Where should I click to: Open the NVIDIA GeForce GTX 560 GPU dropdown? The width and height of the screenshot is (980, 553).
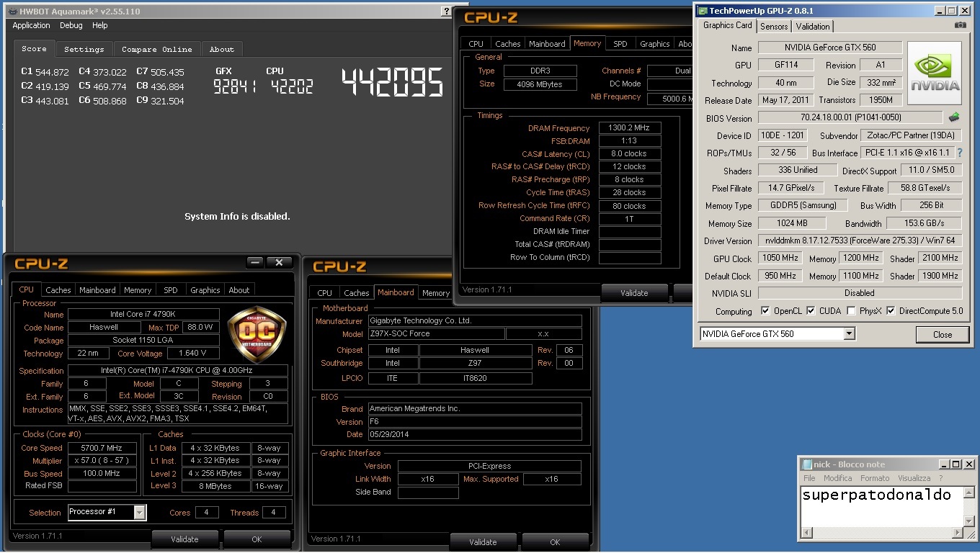click(x=850, y=334)
